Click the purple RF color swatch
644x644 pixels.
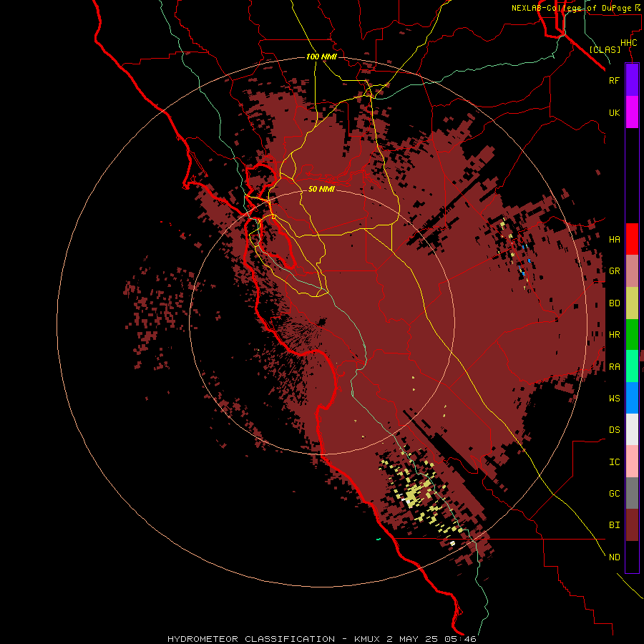coord(632,80)
